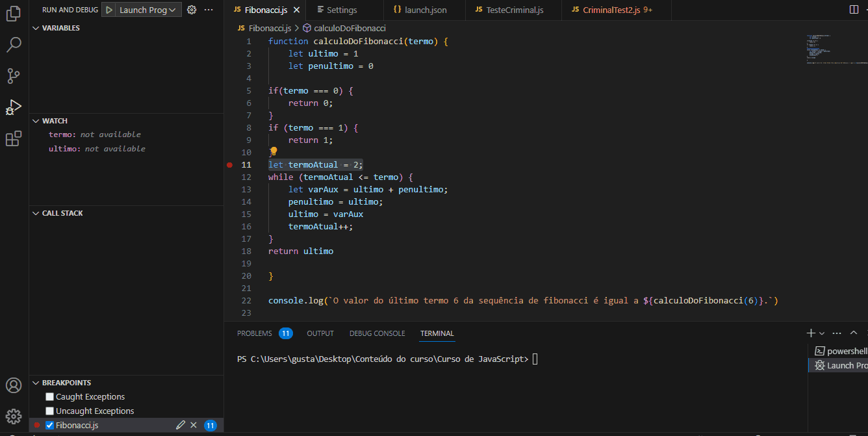Enable the Uncaught Exceptions checkbox
Viewport: 868px width, 436px height.
point(49,411)
